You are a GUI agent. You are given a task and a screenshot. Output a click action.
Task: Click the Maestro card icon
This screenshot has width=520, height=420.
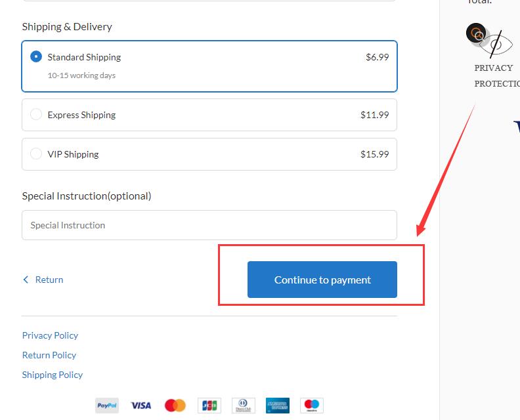[312, 406]
